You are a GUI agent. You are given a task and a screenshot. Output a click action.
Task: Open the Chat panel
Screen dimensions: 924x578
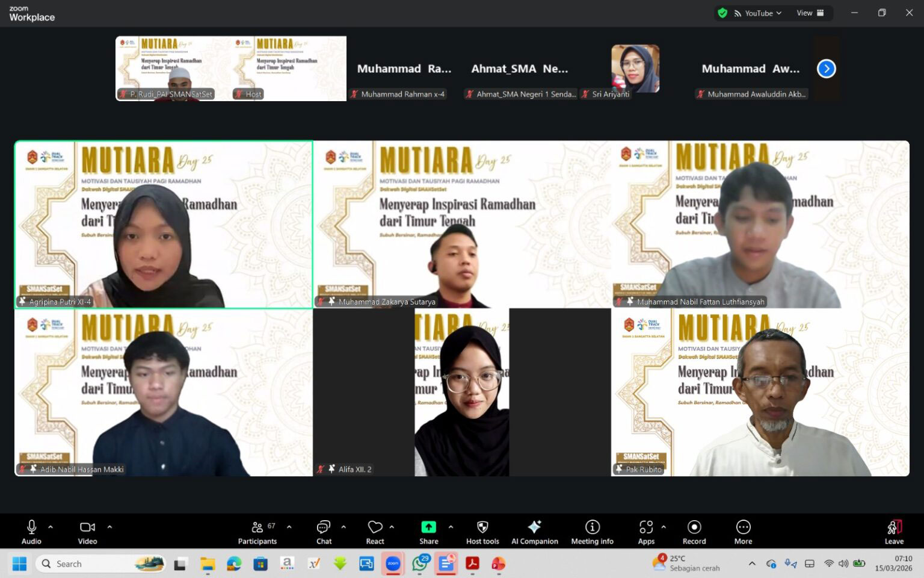[x=324, y=532]
